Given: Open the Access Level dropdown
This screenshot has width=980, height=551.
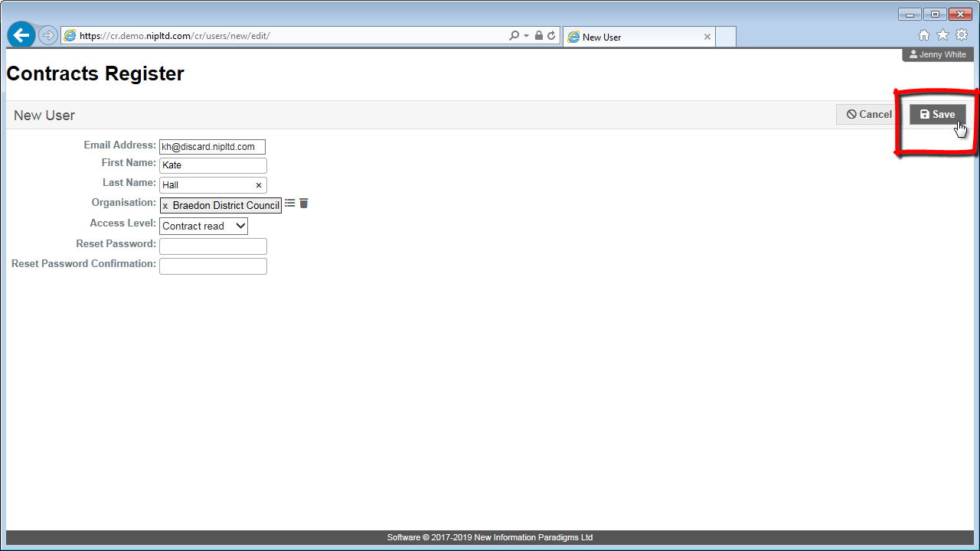Looking at the screenshot, I should [x=204, y=226].
